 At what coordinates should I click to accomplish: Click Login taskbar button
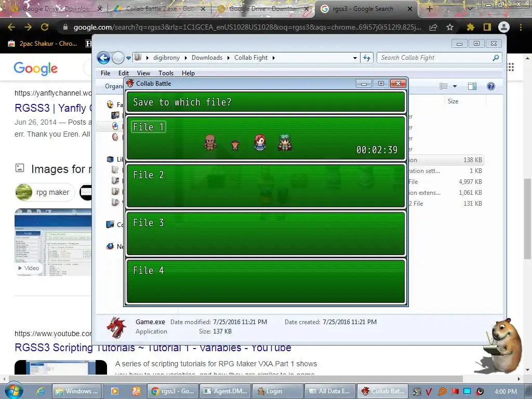pyautogui.click(x=277, y=391)
